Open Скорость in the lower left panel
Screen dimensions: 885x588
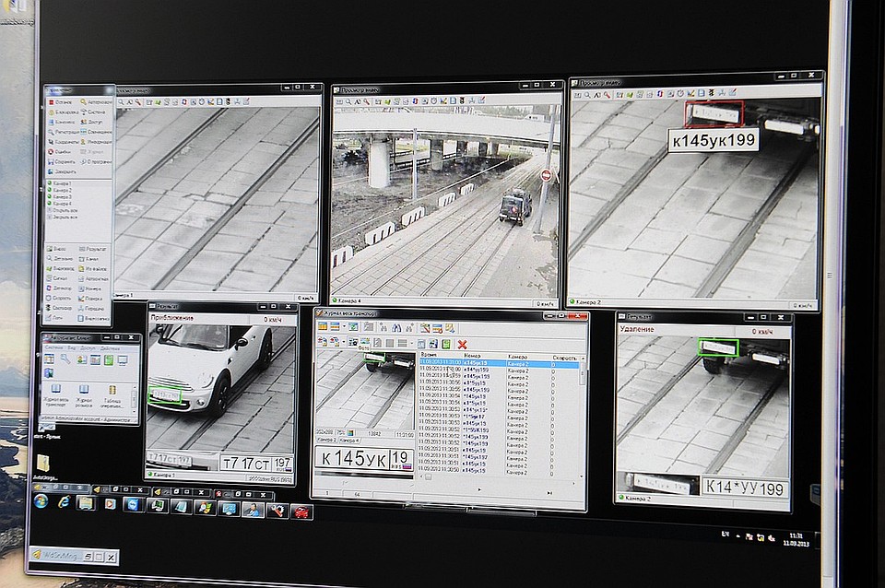click(x=59, y=299)
